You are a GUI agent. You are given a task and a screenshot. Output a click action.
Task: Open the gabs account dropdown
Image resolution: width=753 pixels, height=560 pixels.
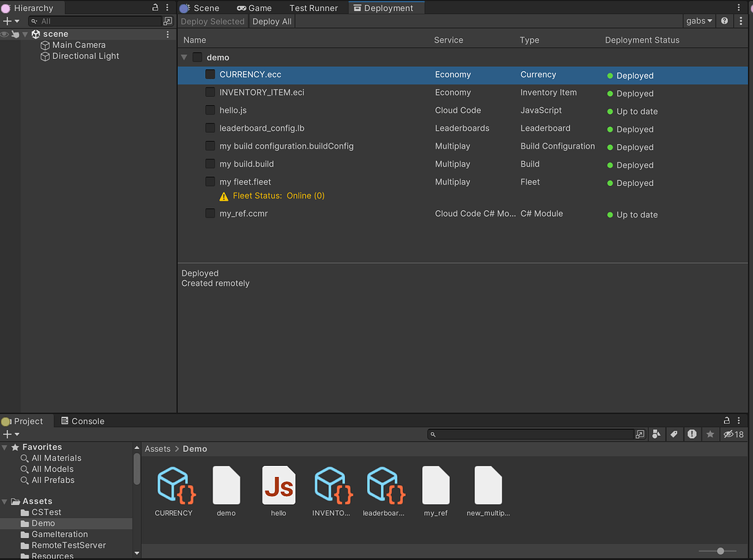[x=698, y=21]
